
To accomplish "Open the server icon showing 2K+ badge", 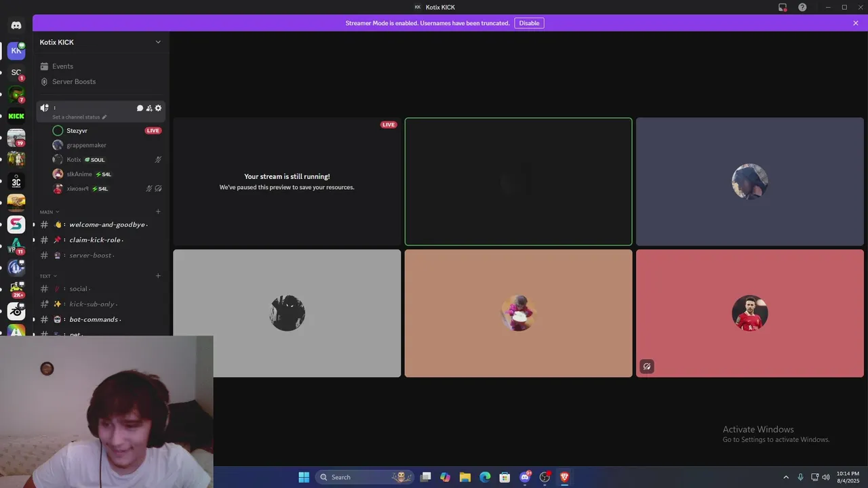I will coord(16,289).
